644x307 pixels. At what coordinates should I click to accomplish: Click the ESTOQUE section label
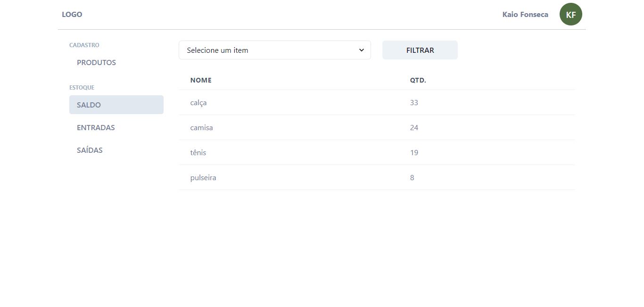82,87
